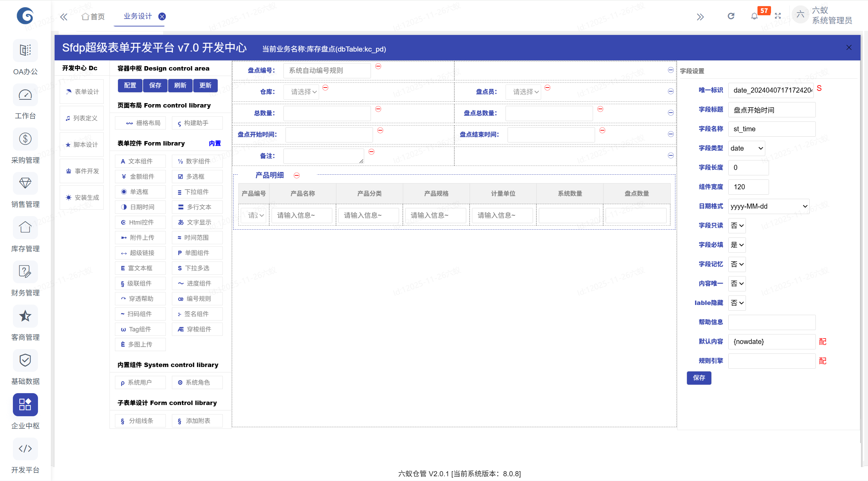The image size is (868, 481).
Task: Open 字段必填 yes/no selector
Action: click(x=737, y=245)
